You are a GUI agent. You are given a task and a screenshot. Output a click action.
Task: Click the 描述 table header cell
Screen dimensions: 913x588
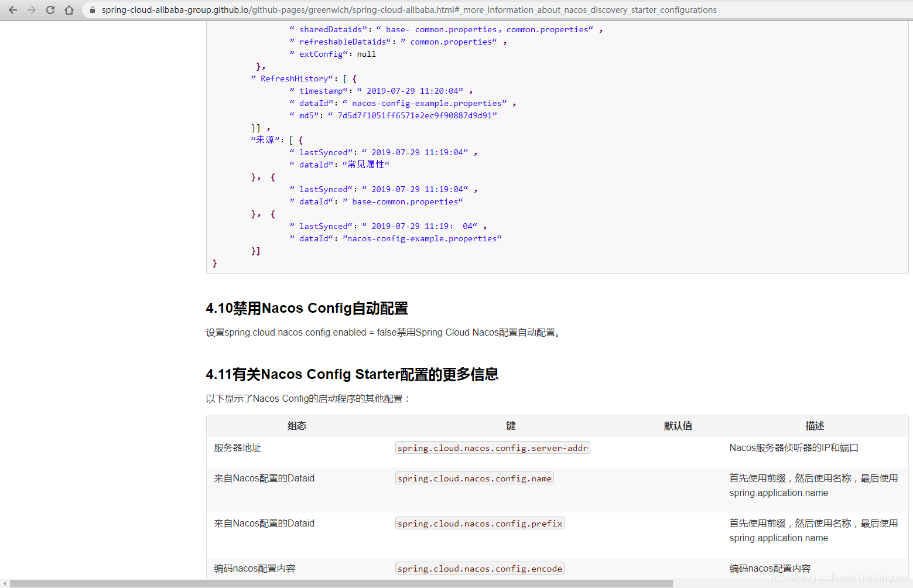coord(815,426)
